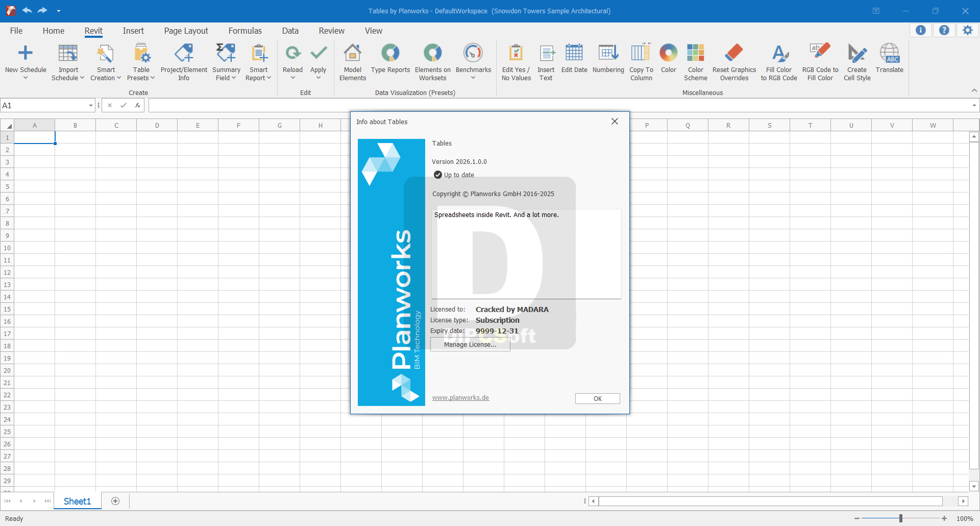
Task: Click Fill Color to RGB Code
Action: pyautogui.click(x=779, y=62)
